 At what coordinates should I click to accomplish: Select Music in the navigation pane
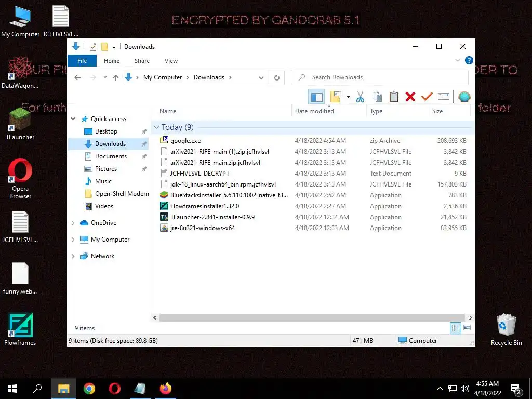click(x=103, y=181)
